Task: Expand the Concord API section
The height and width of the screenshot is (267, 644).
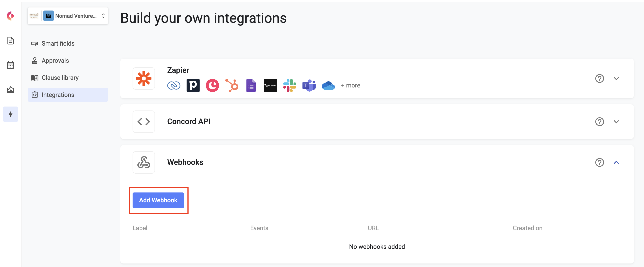Action: [617, 122]
